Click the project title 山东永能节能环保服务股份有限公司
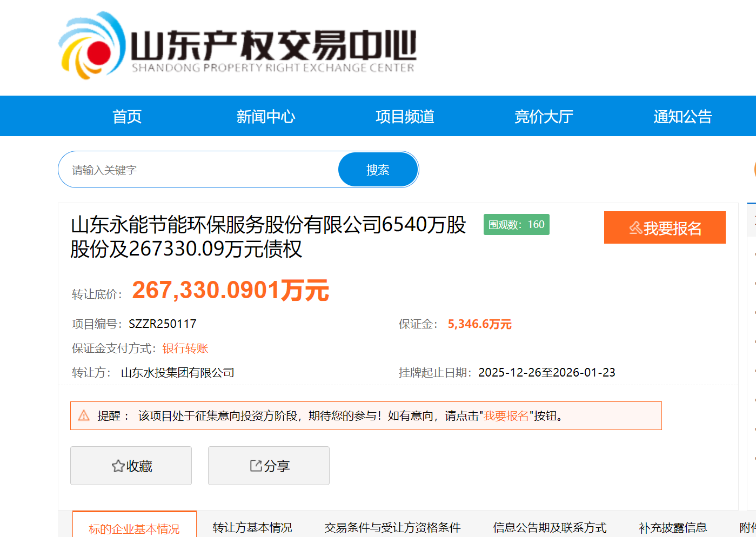Image resolution: width=756 pixels, height=537 pixels. click(268, 237)
